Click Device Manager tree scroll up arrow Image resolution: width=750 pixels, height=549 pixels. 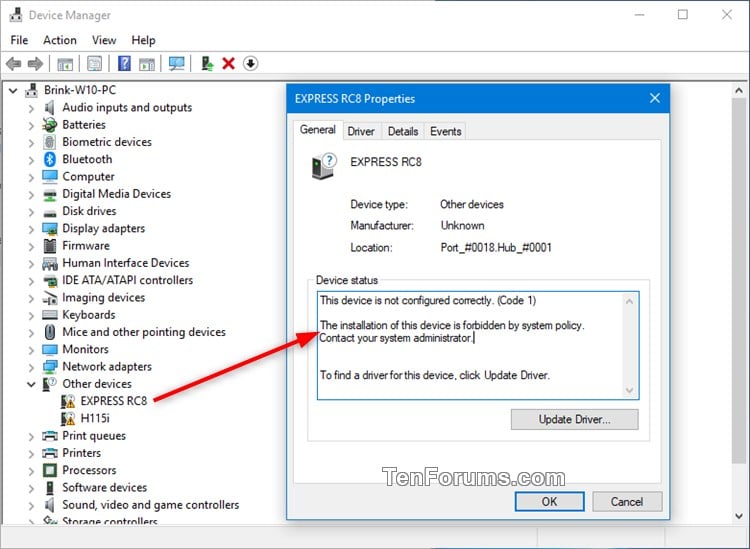tap(739, 90)
